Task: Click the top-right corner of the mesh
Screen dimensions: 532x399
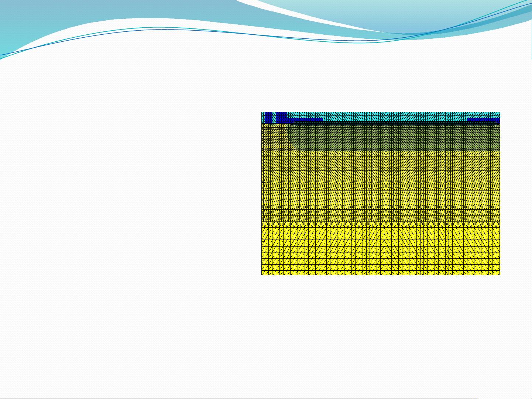Action: click(499, 113)
